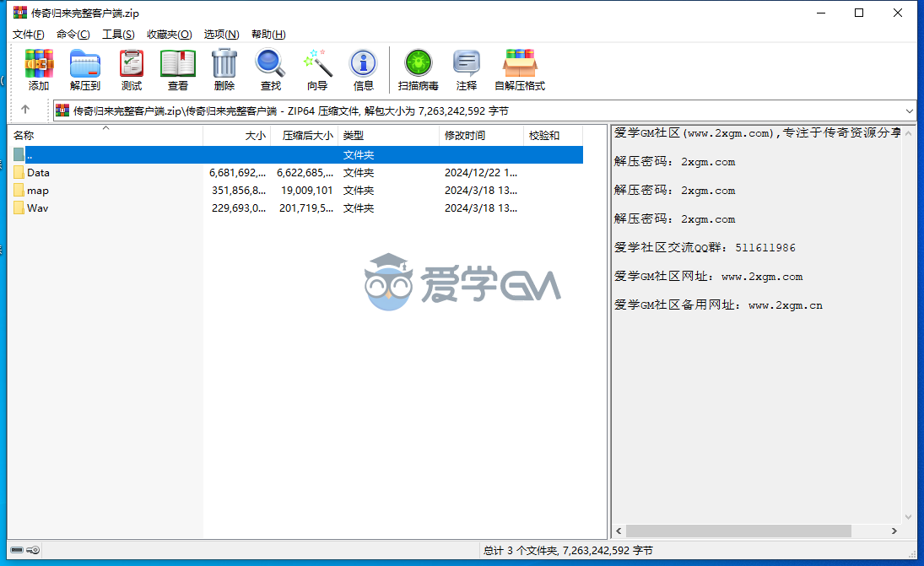Click map packed size 19,009,101
The width and height of the screenshot is (924, 566).
coord(306,191)
